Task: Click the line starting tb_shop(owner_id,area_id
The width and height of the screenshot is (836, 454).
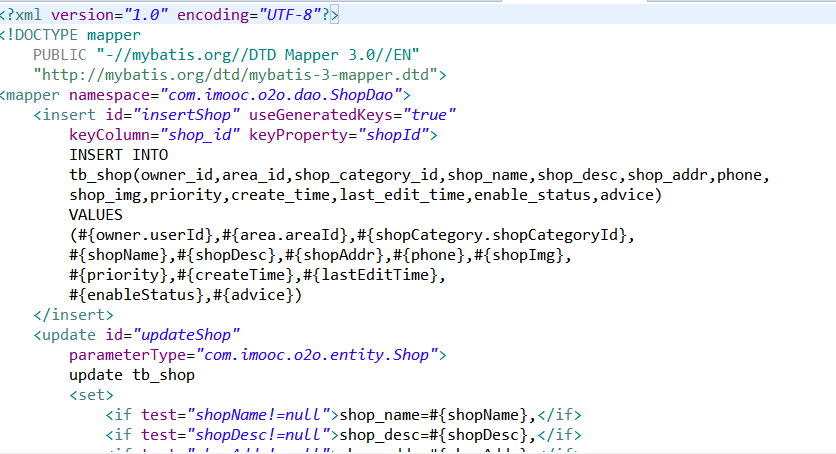Action: pyautogui.click(x=419, y=175)
